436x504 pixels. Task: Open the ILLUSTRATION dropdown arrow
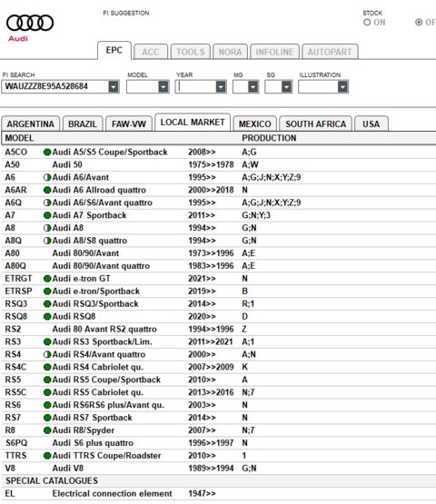pyautogui.click(x=342, y=87)
